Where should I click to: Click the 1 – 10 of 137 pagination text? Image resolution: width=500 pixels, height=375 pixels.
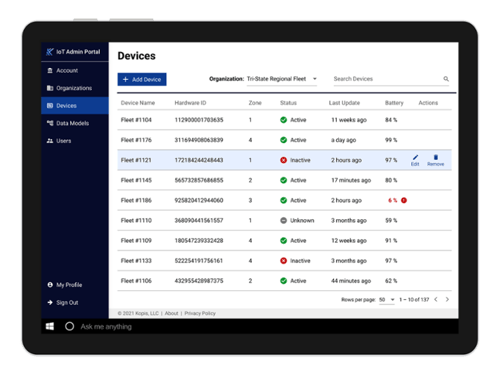pyautogui.click(x=414, y=300)
